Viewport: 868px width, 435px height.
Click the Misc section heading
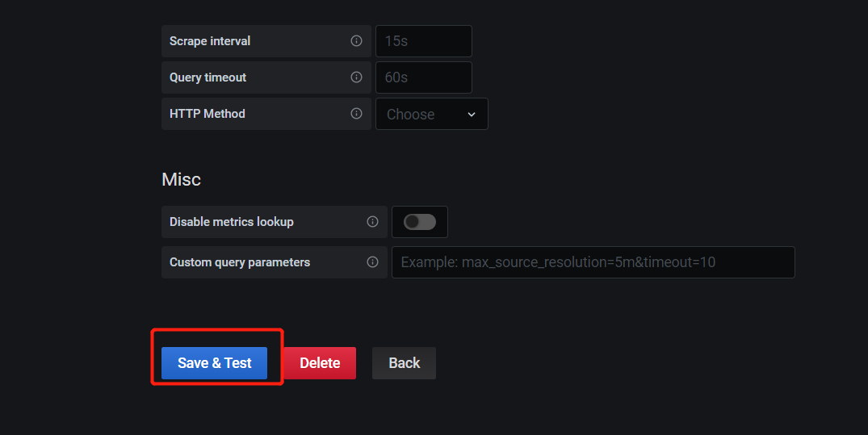click(181, 179)
